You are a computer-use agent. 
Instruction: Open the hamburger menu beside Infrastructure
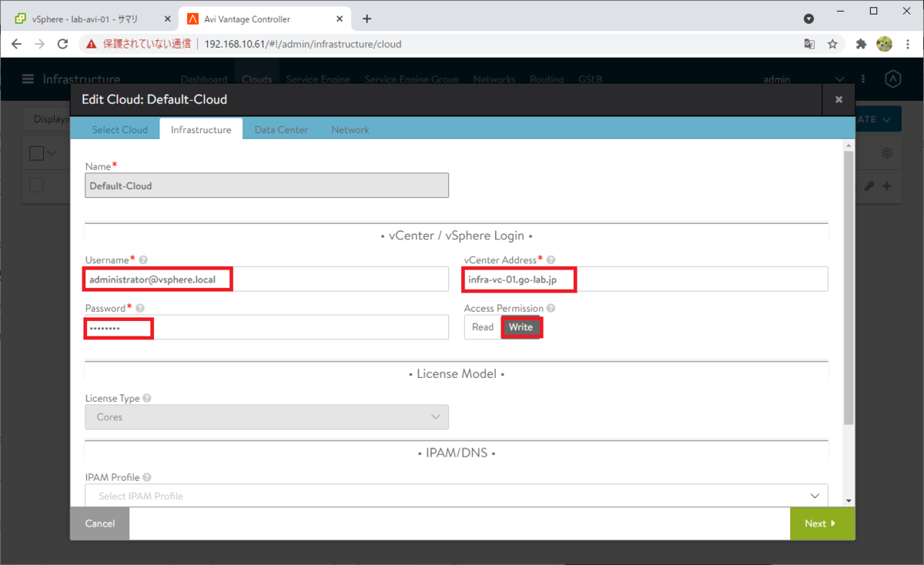[28, 79]
